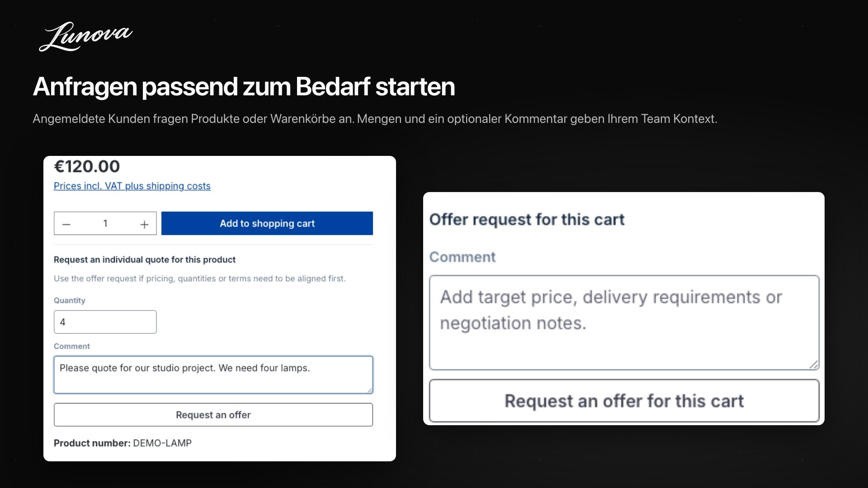Viewport: 868px width, 488px height.
Task: Click Request an offer for this cart
Action: pos(624,401)
